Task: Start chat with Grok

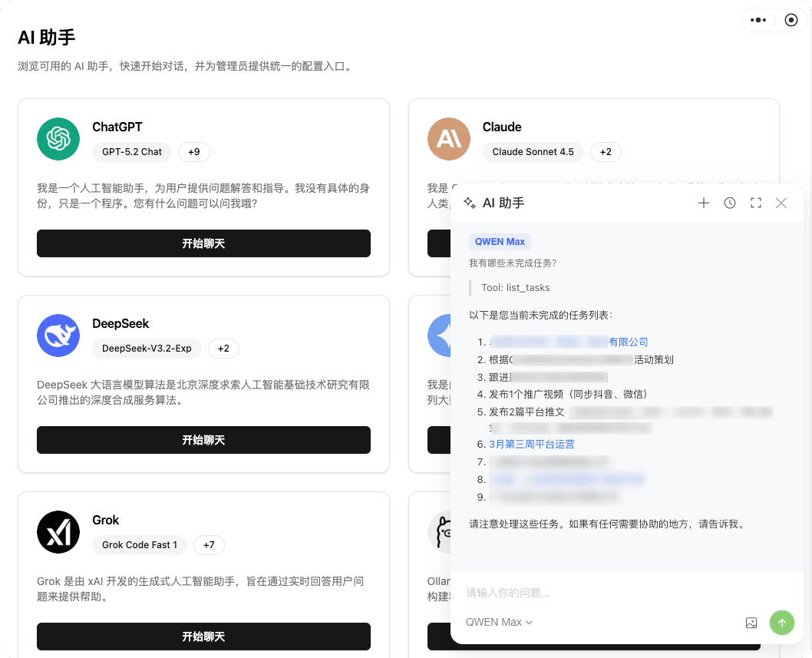Action: [x=203, y=637]
